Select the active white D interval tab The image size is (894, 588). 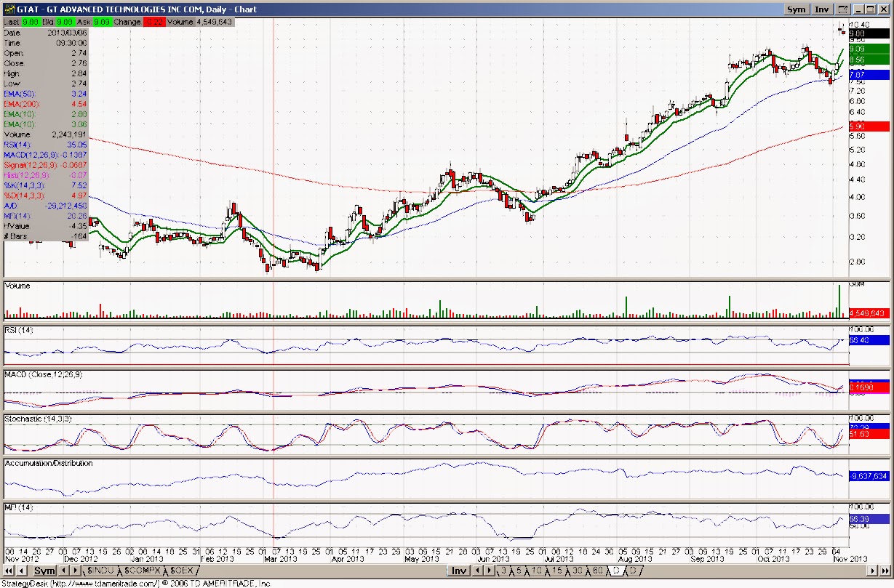[x=616, y=571]
